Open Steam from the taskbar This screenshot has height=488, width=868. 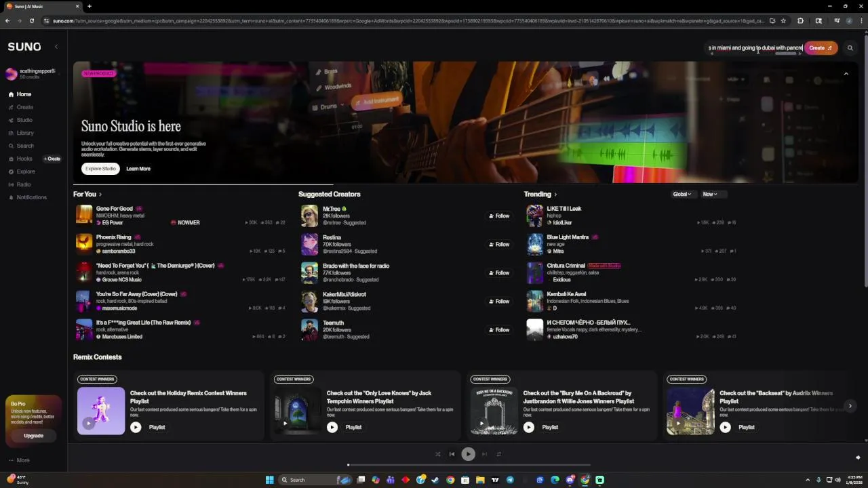click(x=435, y=480)
